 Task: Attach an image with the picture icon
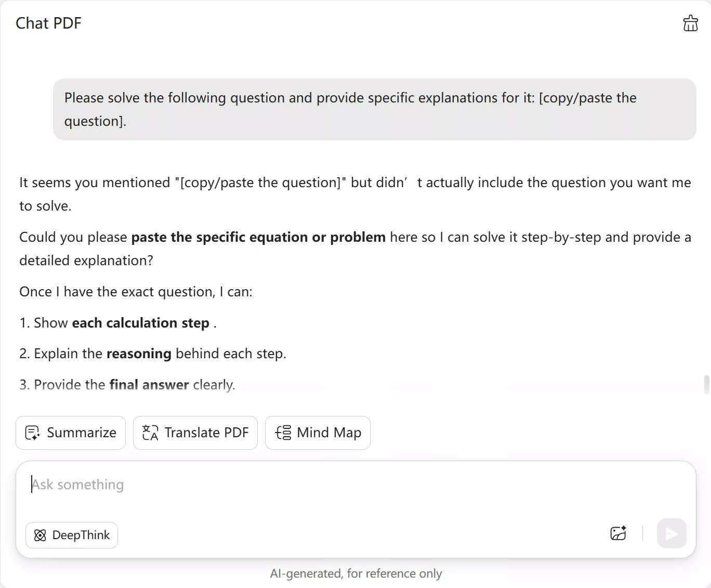[618, 533]
